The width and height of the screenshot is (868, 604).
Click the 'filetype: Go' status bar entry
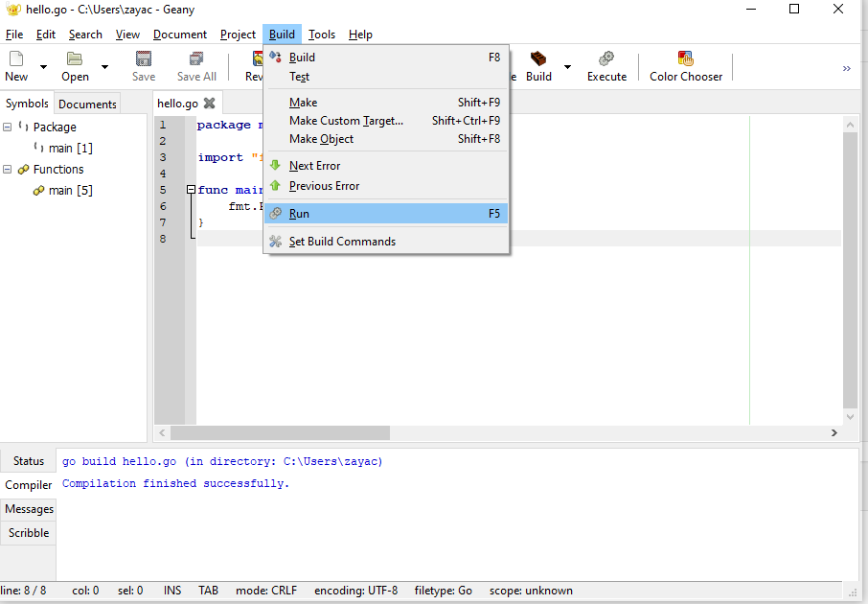click(x=443, y=591)
